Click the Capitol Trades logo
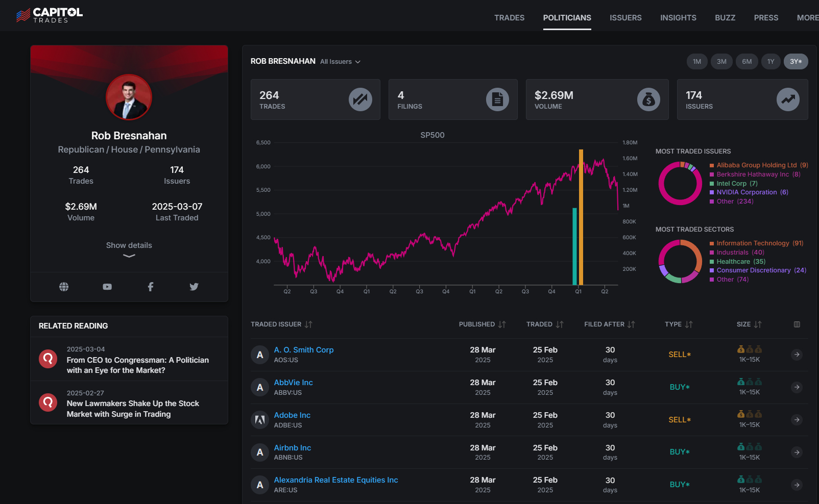The height and width of the screenshot is (504, 819). coord(50,15)
